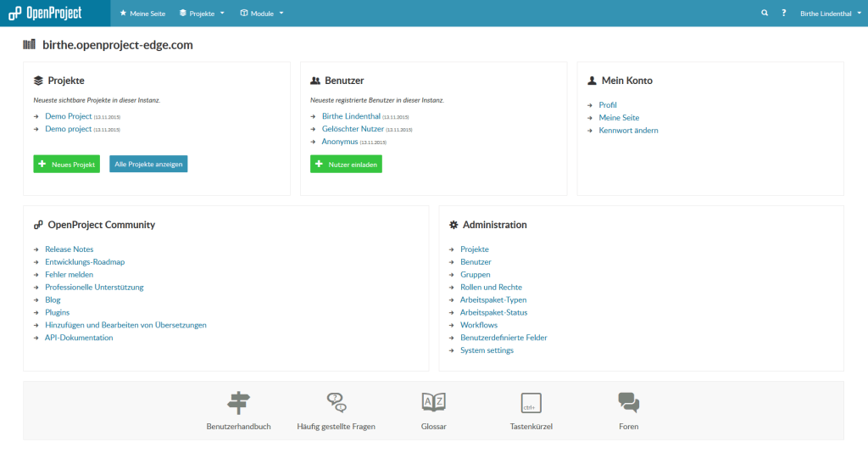Expand the Module dropdown menu
The width and height of the screenshot is (868, 453).
click(x=262, y=14)
